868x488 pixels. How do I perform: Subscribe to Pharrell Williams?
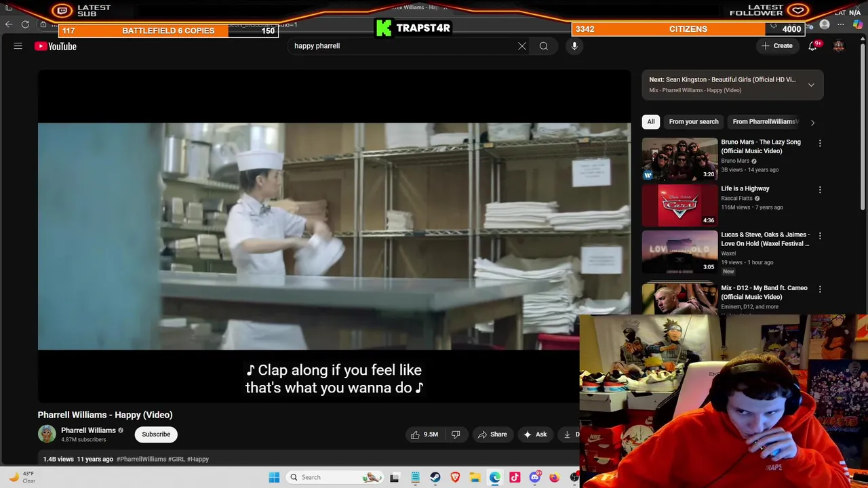156,434
